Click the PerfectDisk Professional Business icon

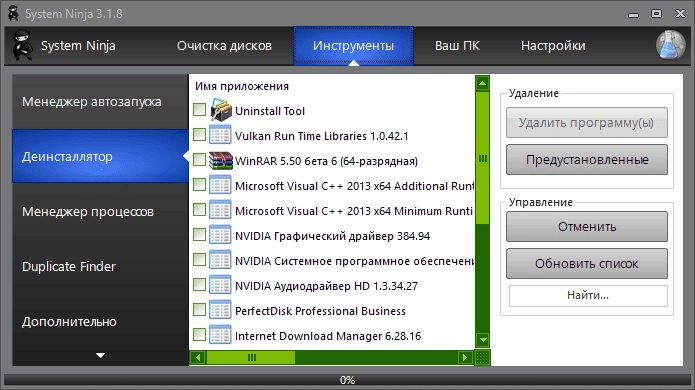[220, 311]
